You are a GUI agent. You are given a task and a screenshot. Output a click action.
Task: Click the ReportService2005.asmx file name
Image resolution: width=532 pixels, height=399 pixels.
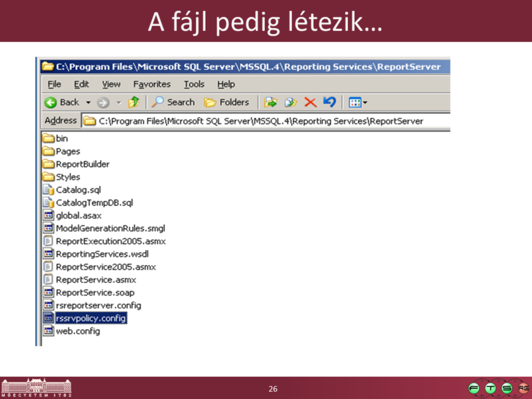pos(106,267)
